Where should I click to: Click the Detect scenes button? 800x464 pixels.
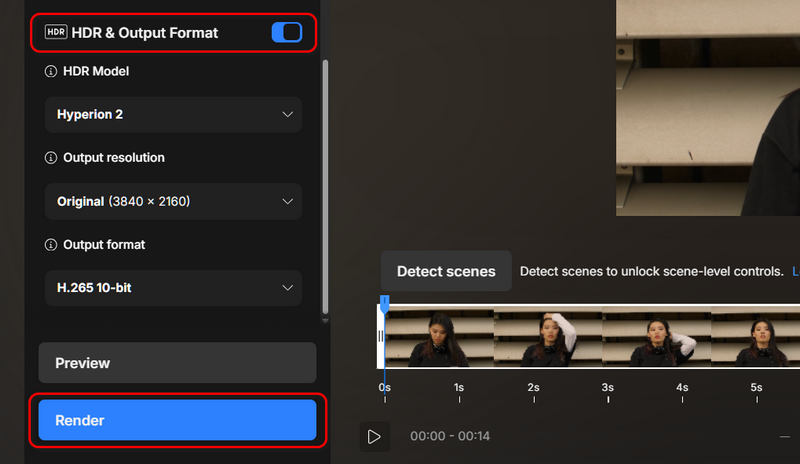pyautogui.click(x=446, y=271)
